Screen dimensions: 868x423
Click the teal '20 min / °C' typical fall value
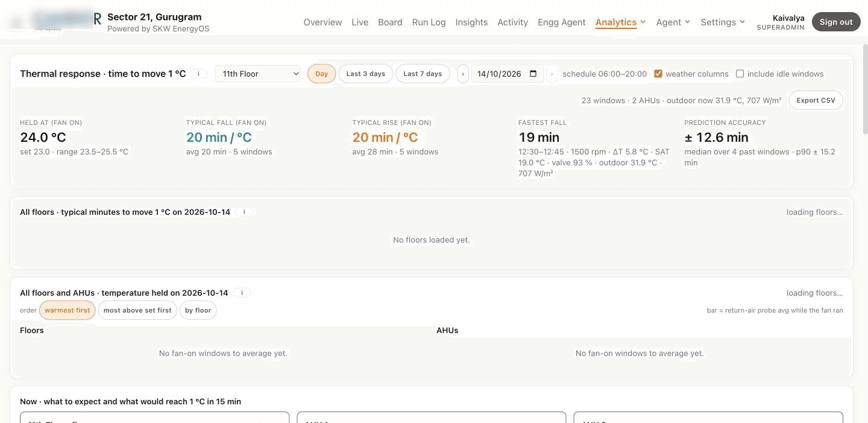219,138
